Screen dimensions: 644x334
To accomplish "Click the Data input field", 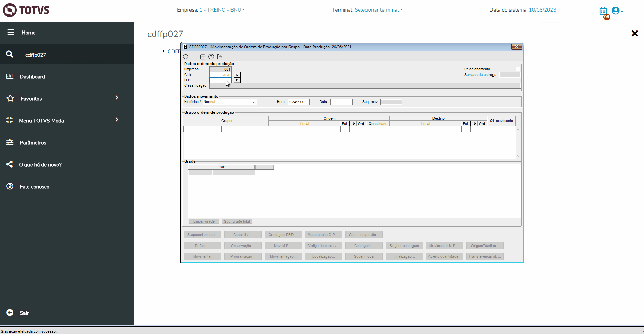I will tap(341, 102).
